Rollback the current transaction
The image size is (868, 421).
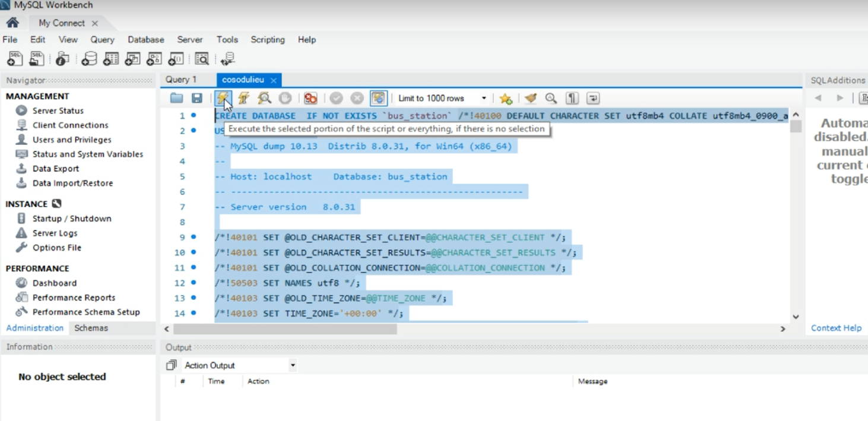[357, 98]
